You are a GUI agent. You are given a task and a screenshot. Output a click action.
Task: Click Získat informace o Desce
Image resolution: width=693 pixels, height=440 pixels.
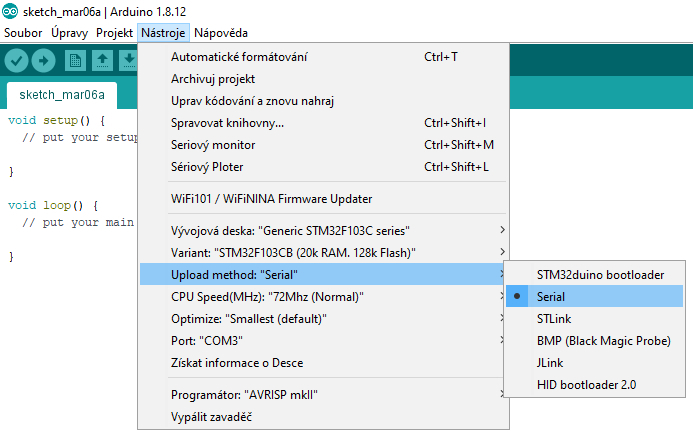tap(324, 363)
